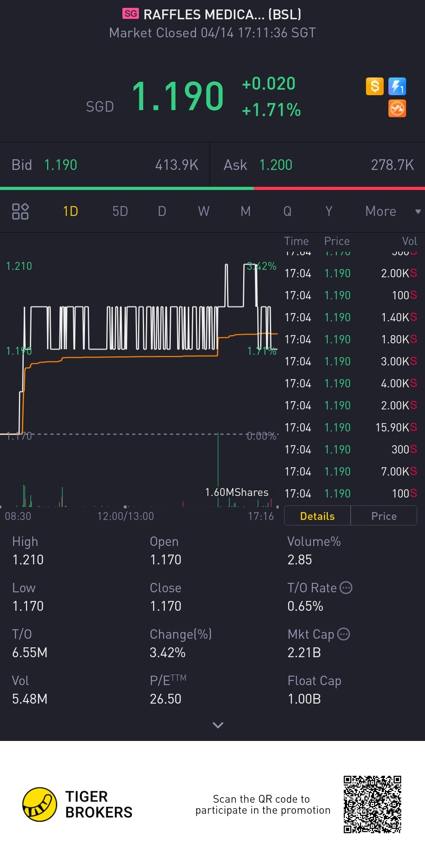This screenshot has width=425, height=868.
Task: Tap the promotion QR code
Action: pyautogui.click(x=372, y=804)
